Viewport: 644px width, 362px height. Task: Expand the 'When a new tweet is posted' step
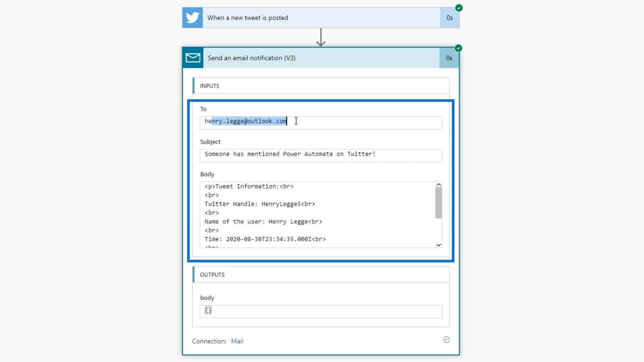coord(321,18)
